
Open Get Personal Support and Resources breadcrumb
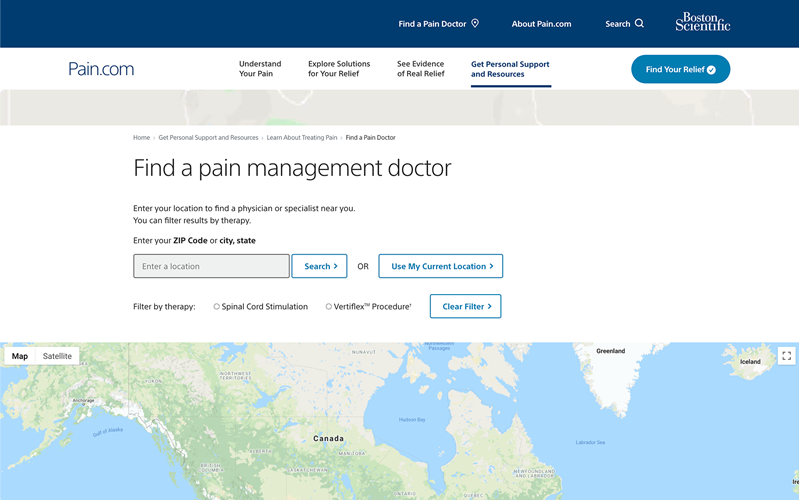(x=208, y=138)
